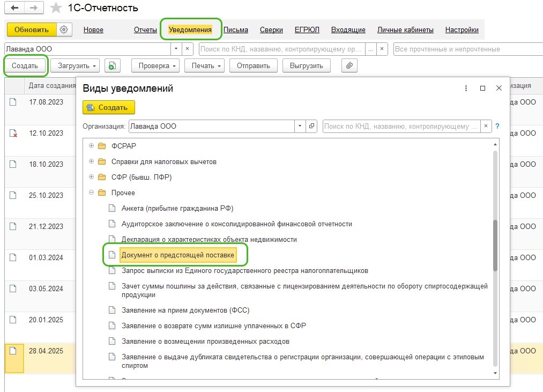Viewport: 543px width, 392px height.
Task: Select the СФР (бывш. ПФР) folder icon
Action: tap(102, 177)
